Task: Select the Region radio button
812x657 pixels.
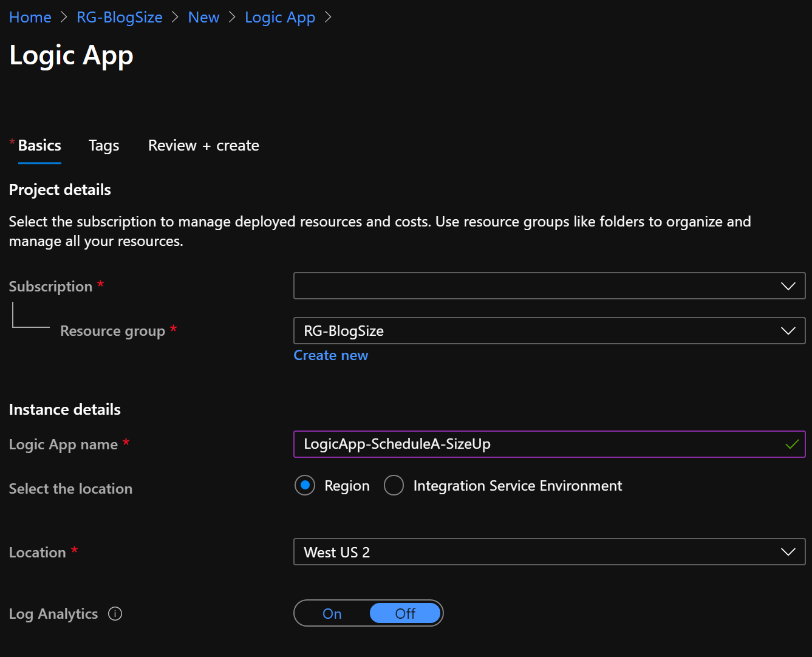Action: [x=305, y=486]
